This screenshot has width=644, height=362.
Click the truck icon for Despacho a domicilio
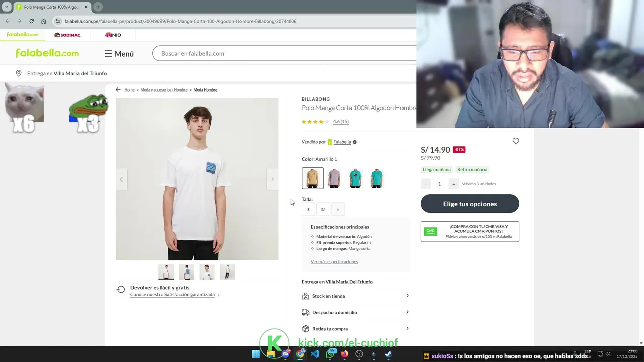tap(305, 312)
